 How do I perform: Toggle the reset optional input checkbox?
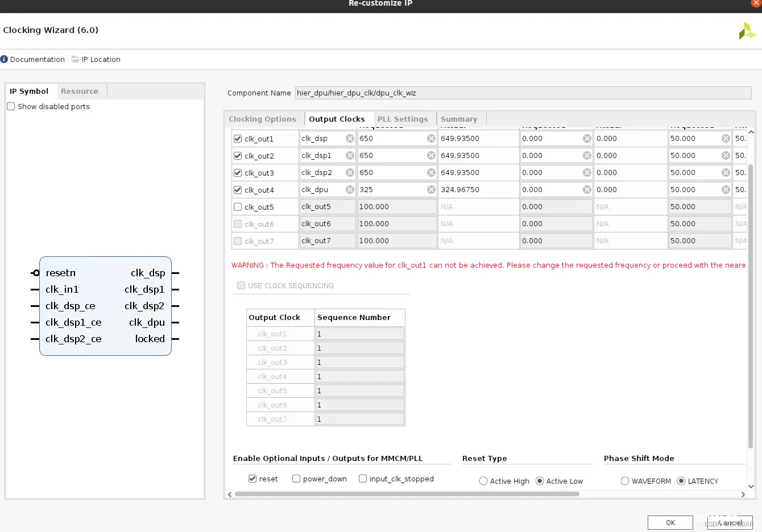(x=252, y=479)
